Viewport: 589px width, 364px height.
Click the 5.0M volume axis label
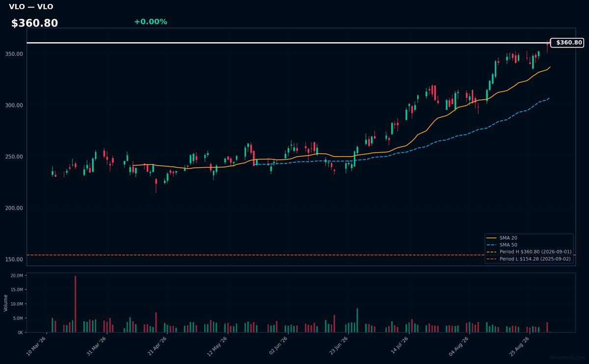(x=18, y=318)
